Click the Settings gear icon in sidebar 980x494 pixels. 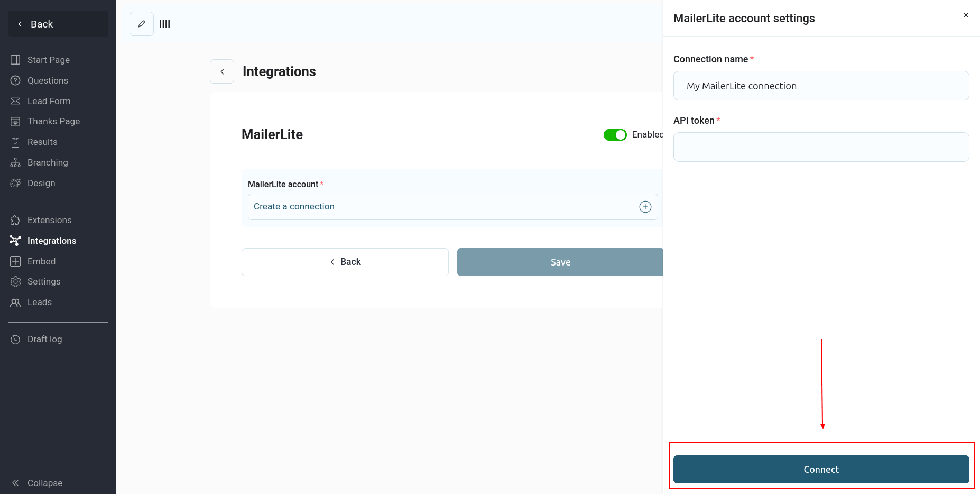click(x=15, y=282)
